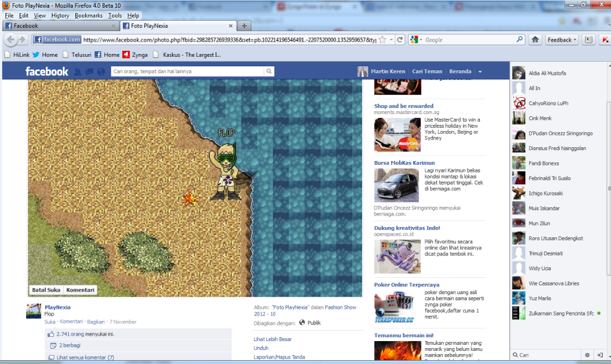611x364 pixels.
Task: Open the Edit menu
Action: tap(23, 16)
